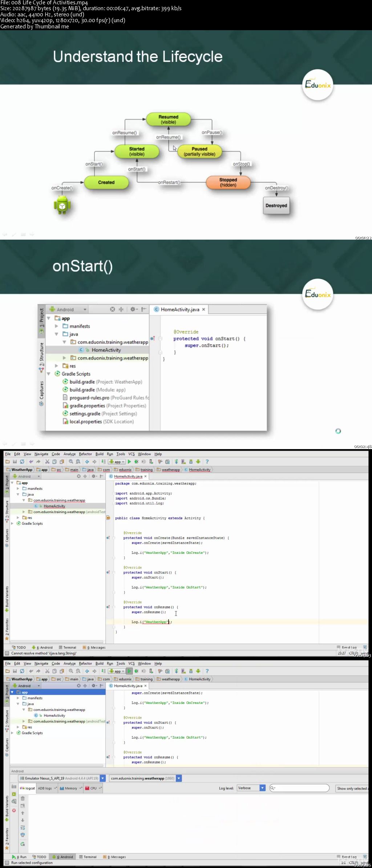Click the logcat Restart icon
The image size is (372, 868).
(23, 844)
